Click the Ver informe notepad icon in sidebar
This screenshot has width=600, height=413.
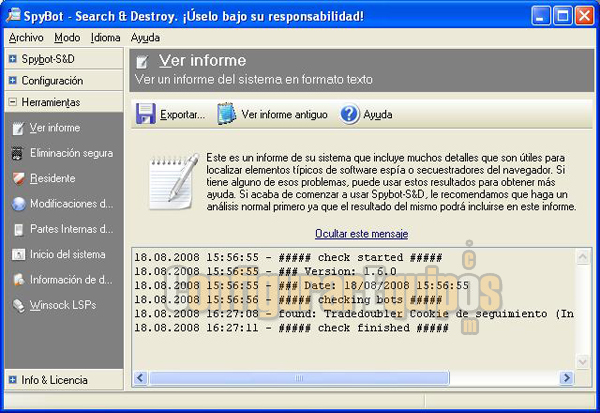18,128
